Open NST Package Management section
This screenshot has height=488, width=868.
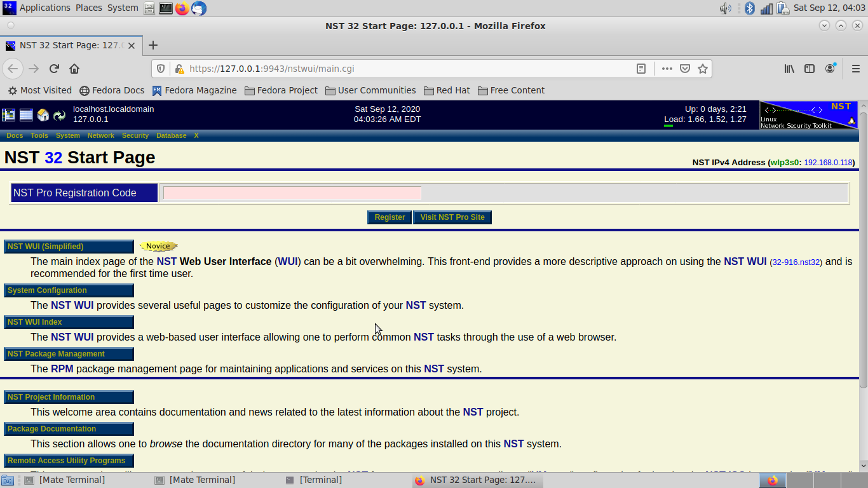[69, 354]
